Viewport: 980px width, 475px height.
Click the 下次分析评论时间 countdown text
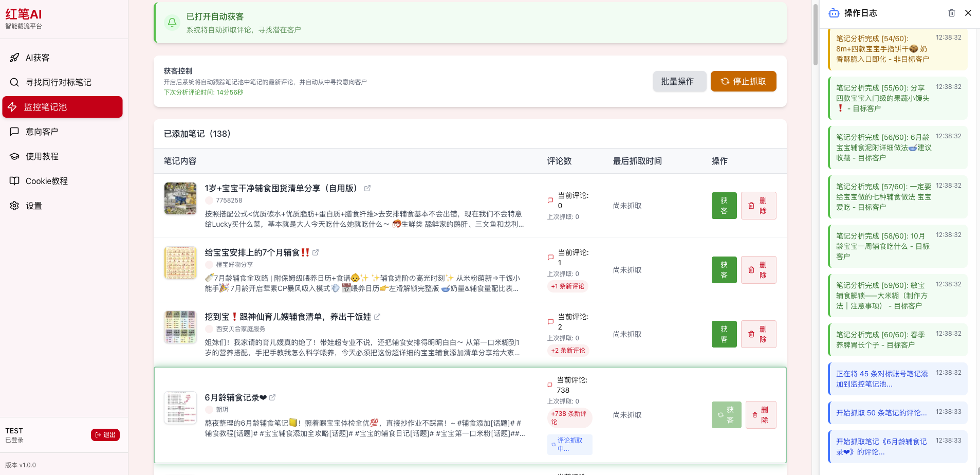[204, 93]
